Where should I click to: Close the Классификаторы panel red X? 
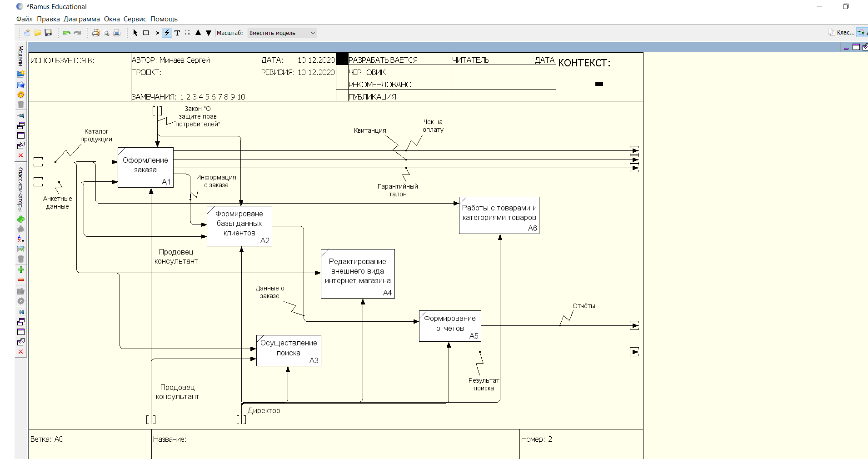pos(20,352)
